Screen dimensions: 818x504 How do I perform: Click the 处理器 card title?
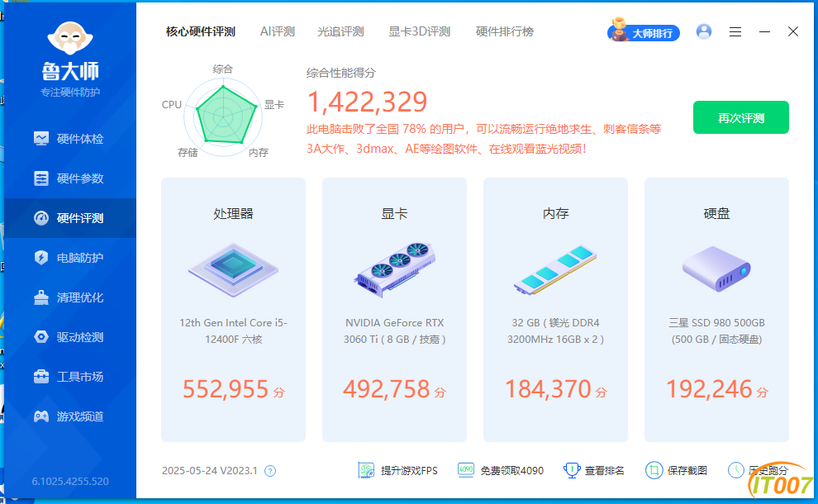(233, 214)
